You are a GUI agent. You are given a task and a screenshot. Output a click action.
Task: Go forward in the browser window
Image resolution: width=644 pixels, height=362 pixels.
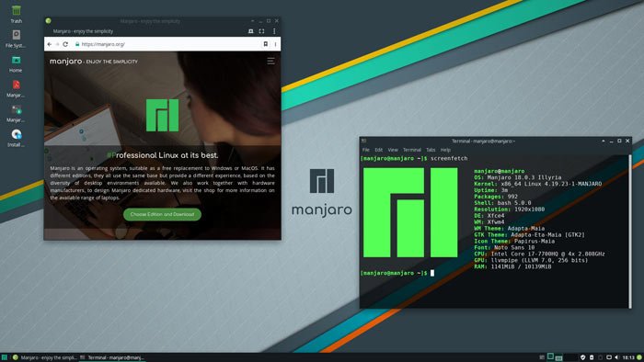pyautogui.click(x=57, y=44)
